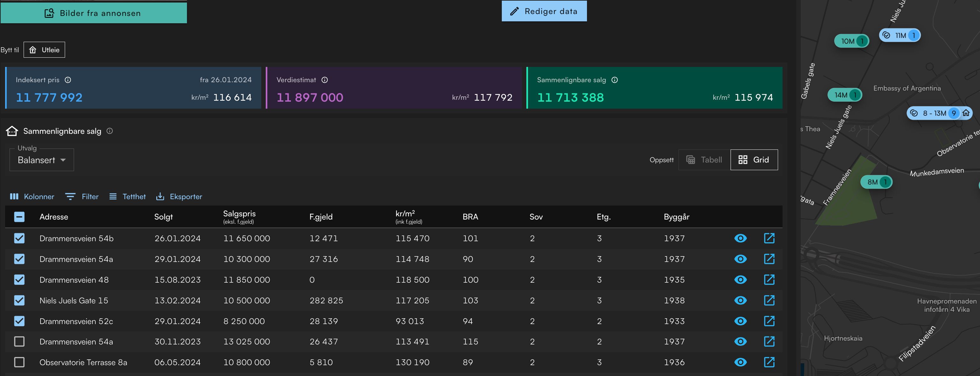The width and height of the screenshot is (980, 376).
Task: Open the Tetthet density menu
Action: [x=128, y=197]
